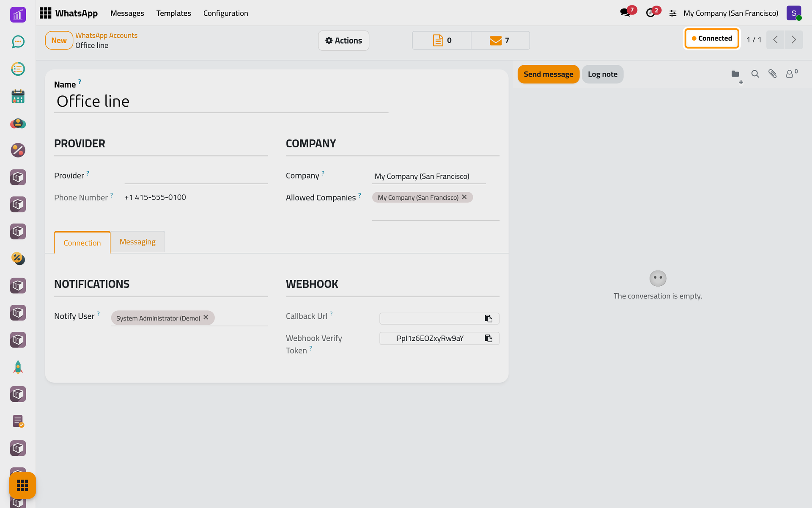The image size is (812, 508).
Task: Copy the Webhook Verify Token to clipboard
Action: pyautogui.click(x=488, y=338)
